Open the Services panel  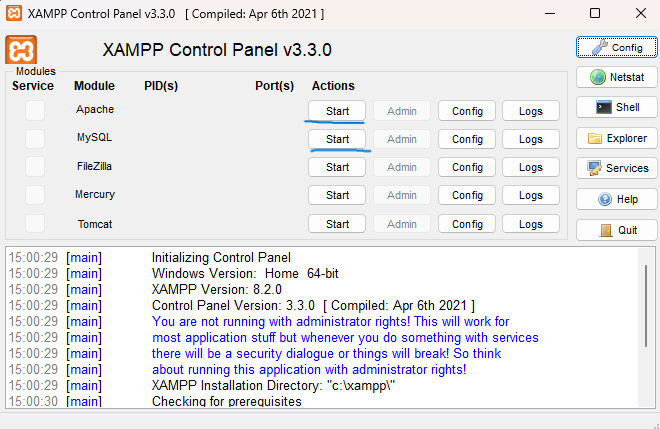tap(616, 168)
